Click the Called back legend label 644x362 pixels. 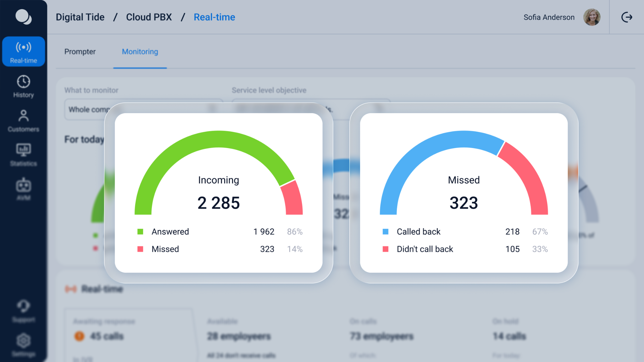[x=419, y=232]
